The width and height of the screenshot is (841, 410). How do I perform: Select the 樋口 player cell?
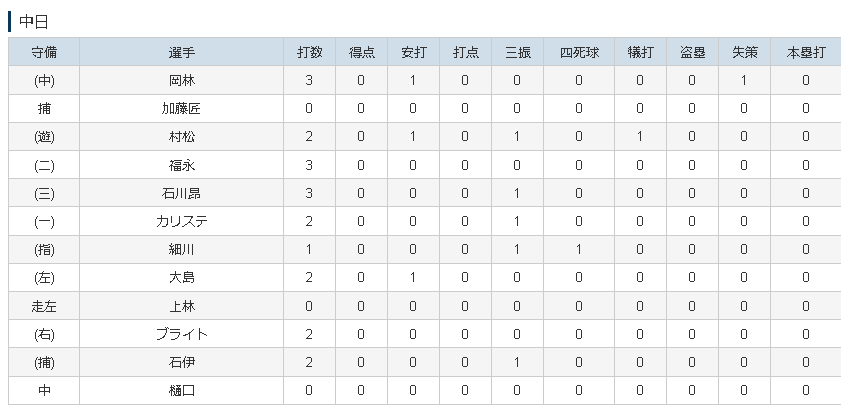[x=182, y=391]
